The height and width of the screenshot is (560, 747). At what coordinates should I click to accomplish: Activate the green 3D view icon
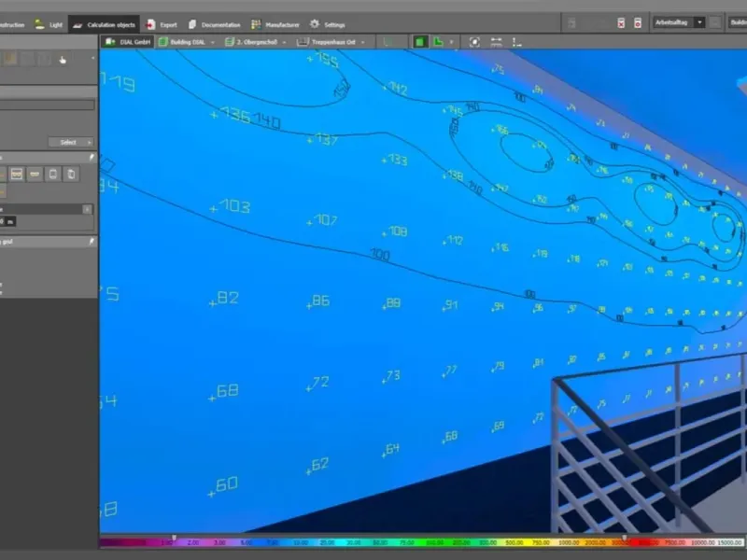pos(419,42)
